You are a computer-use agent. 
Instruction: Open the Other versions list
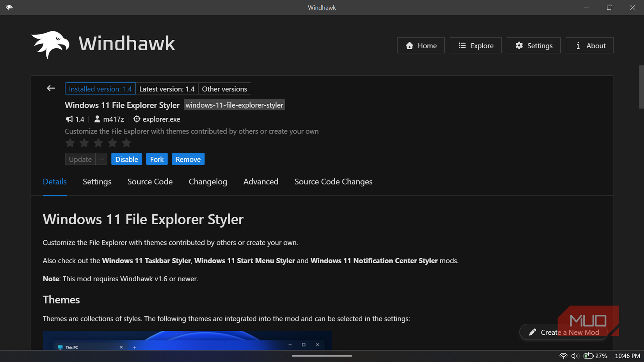pyautogui.click(x=224, y=89)
